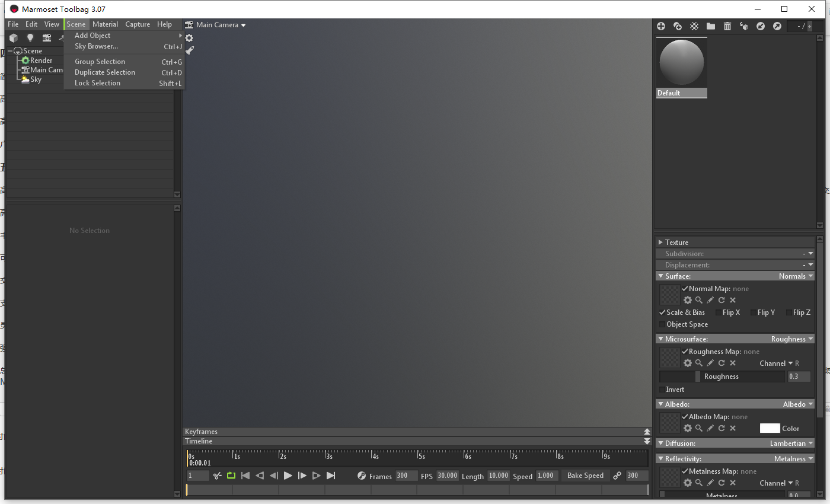This screenshot has width=830, height=504.
Task: Click the chain link icon near Bake Speed
Action: tap(617, 476)
